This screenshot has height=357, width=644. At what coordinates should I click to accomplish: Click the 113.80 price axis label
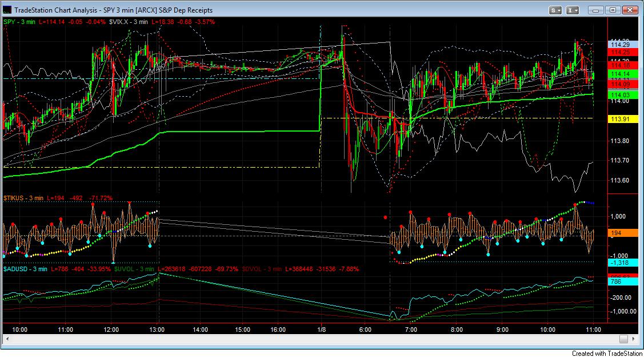[619, 141]
